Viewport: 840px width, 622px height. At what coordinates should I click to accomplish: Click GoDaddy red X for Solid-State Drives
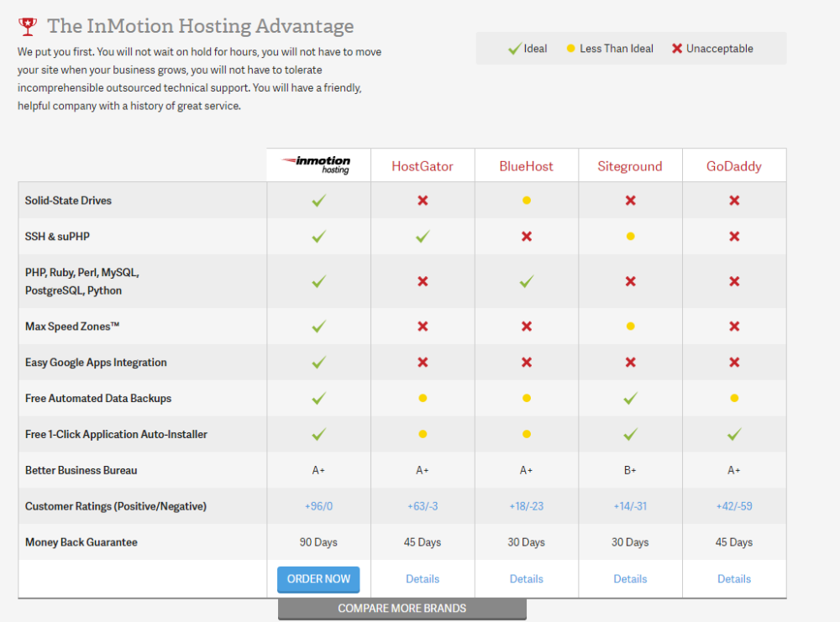(x=734, y=200)
